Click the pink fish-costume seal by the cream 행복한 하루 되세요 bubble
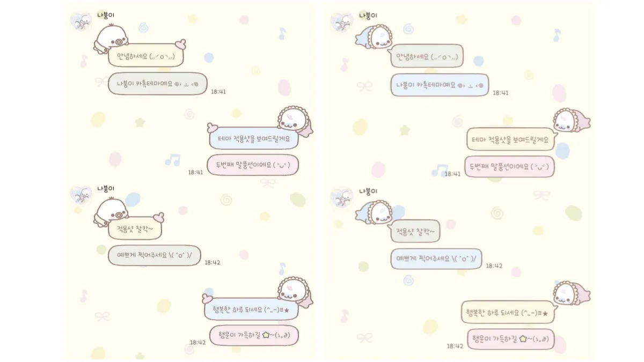This screenshot has height=362, width=644. point(571,293)
